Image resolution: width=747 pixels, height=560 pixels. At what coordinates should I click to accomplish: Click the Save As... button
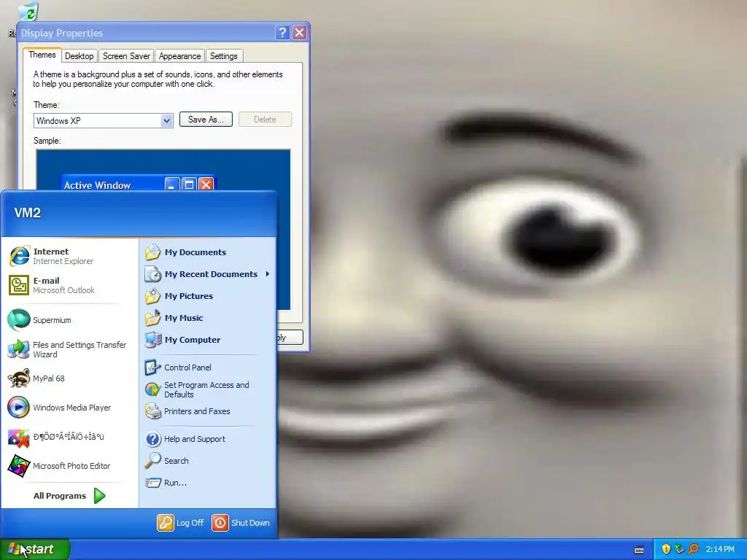click(x=206, y=120)
